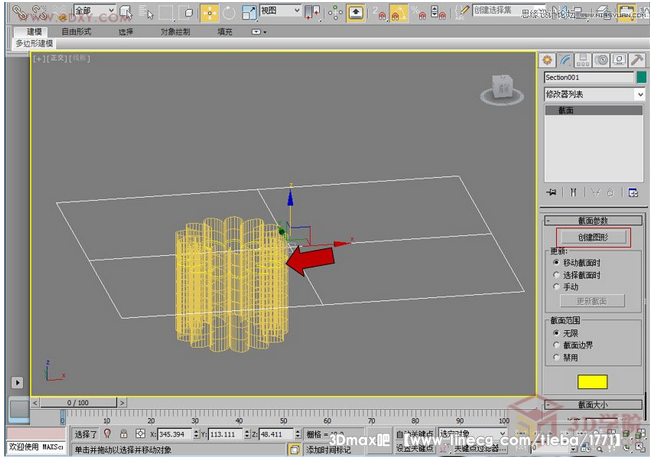Viewport: 650px width, 457px height.
Task: Click the green object color swatch
Action: 641,78
